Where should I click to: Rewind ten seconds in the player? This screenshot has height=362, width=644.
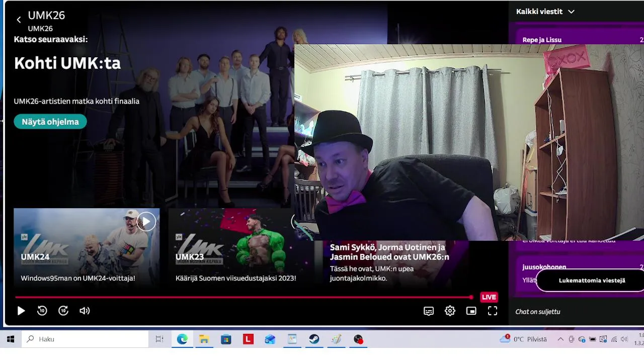point(42,311)
